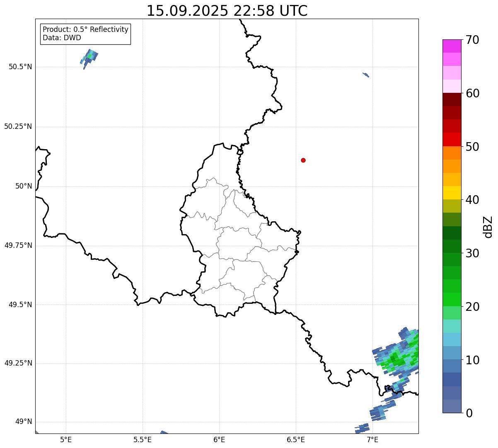Click the 0 tick on colorbar
498x448 pixels.
[469, 413]
